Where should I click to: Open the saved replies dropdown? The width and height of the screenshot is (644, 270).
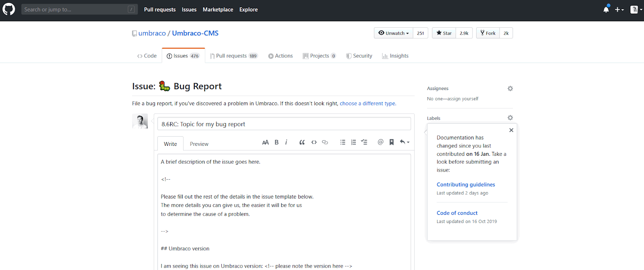[405, 142]
